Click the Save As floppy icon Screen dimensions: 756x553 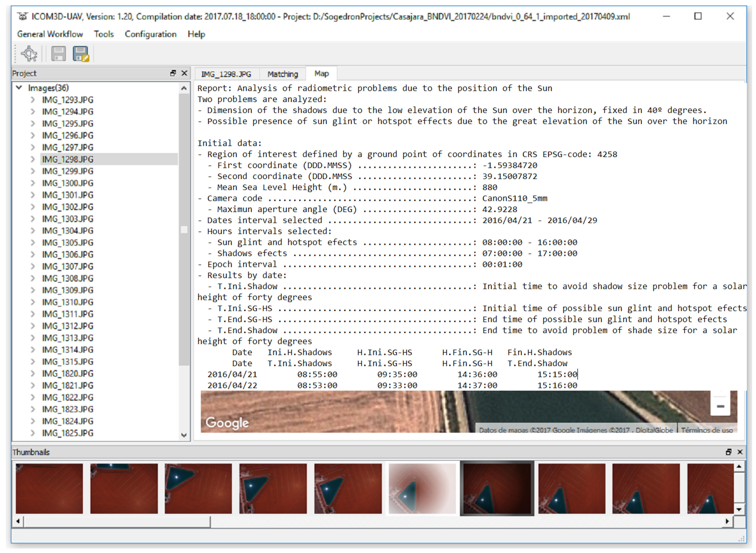pyautogui.click(x=81, y=54)
